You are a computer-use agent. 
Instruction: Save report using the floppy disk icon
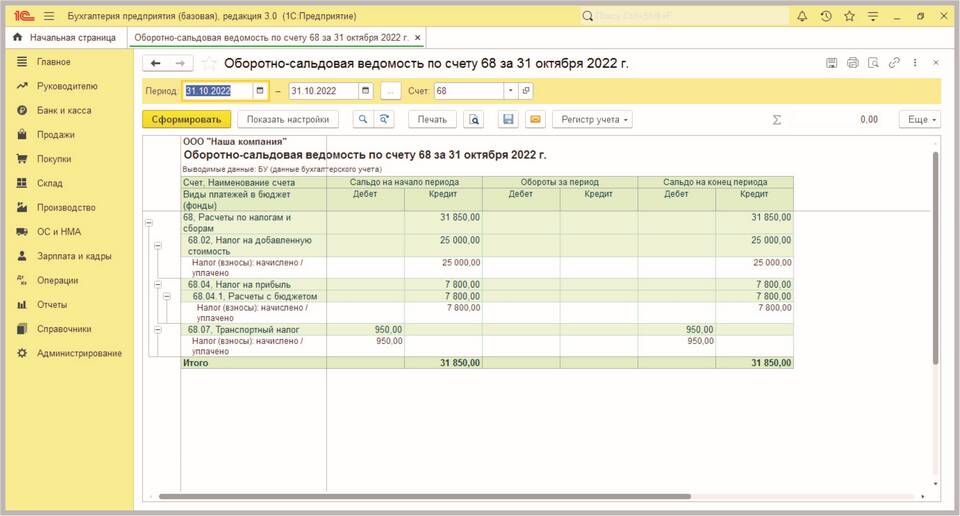508,119
